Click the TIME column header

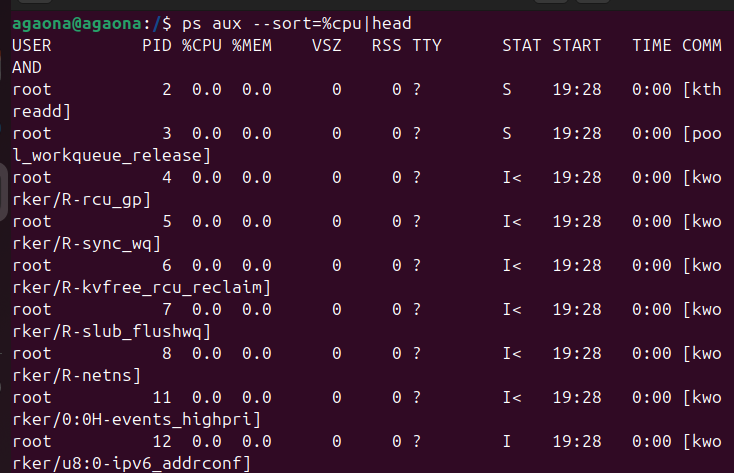[652, 46]
